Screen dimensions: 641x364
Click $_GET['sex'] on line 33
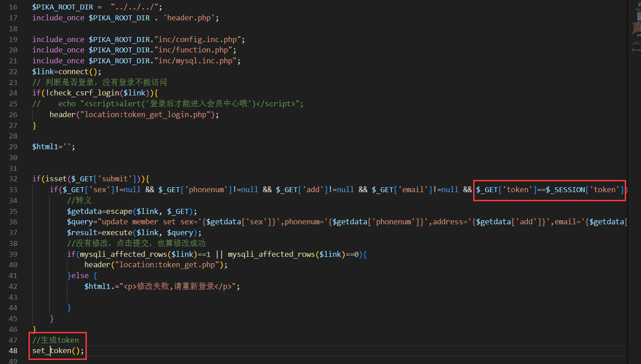tap(89, 189)
